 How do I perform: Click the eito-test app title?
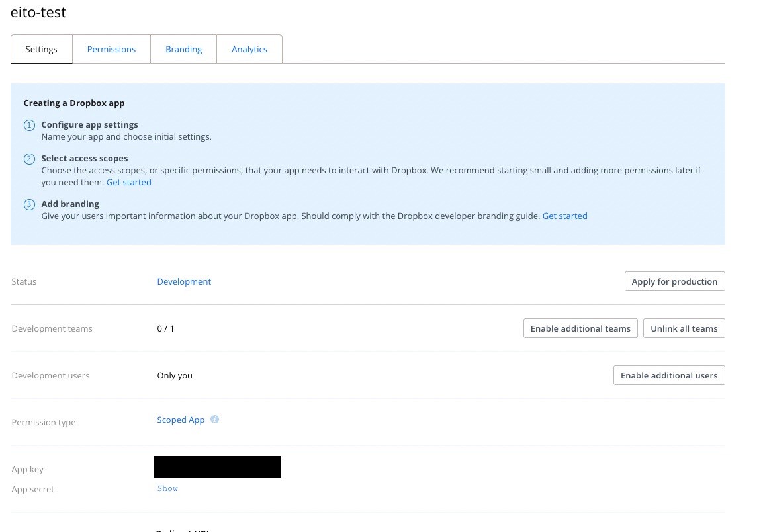tap(38, 12)
